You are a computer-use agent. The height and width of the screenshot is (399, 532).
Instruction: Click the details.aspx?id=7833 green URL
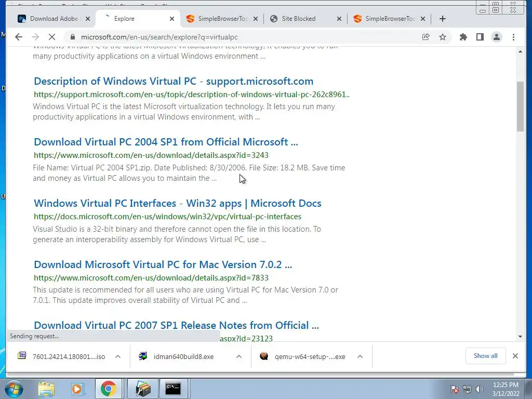coord(151,277)
